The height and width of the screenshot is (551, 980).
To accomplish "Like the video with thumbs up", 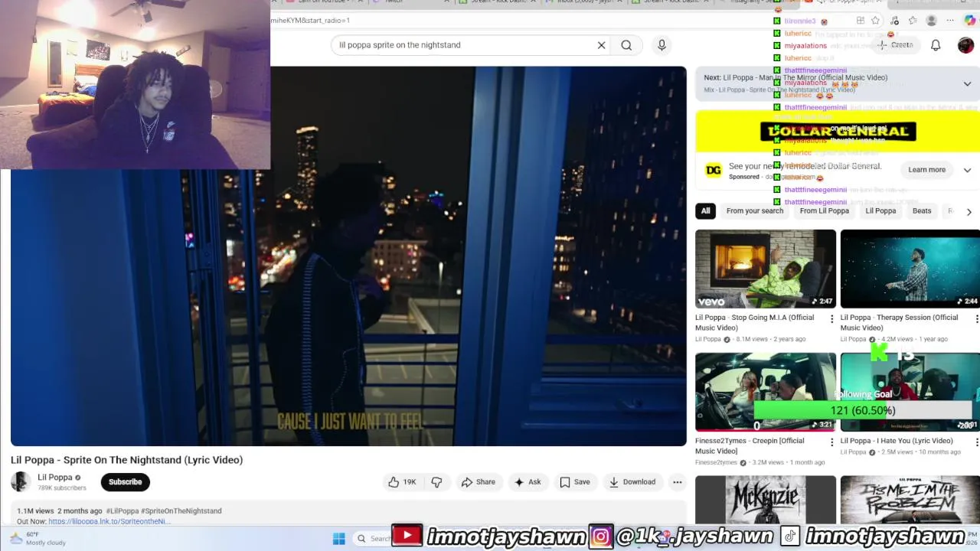I will (x=402, y=482).
